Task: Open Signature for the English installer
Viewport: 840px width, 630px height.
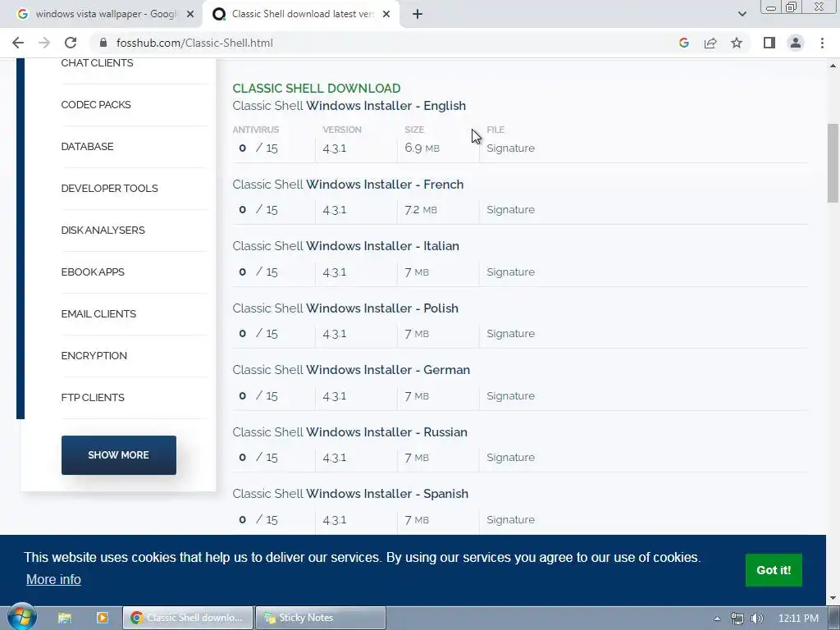Action: (x=510, y=148)
